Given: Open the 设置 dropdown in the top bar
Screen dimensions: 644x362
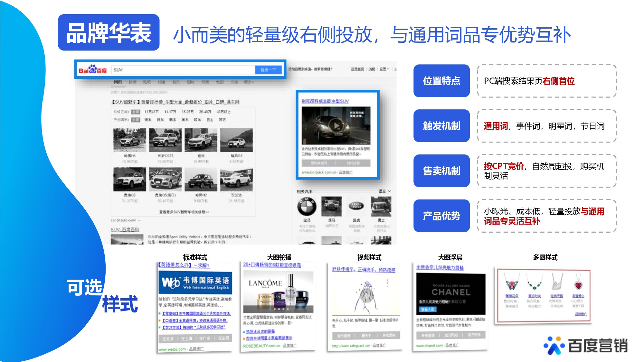Looking at the screenshot, I should coord(384,69).
